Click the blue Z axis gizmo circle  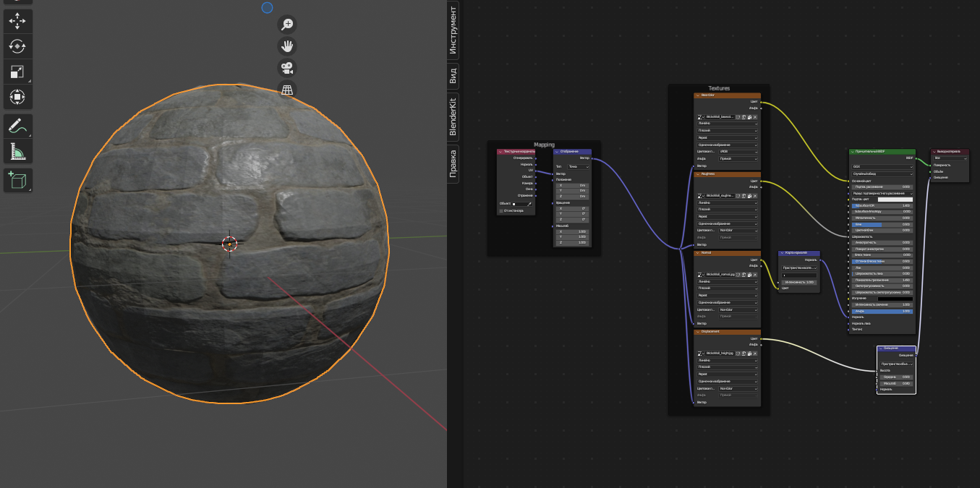(x=267, y=7)
